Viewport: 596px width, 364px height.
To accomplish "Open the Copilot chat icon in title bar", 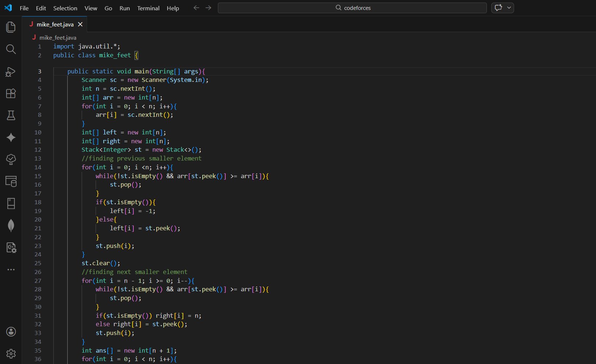I will pos(498,8).
